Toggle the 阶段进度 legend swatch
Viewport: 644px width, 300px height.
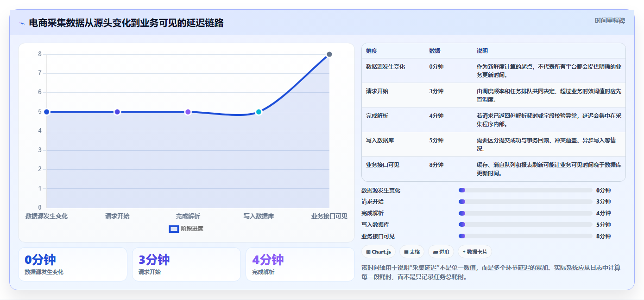click(174, 229)
